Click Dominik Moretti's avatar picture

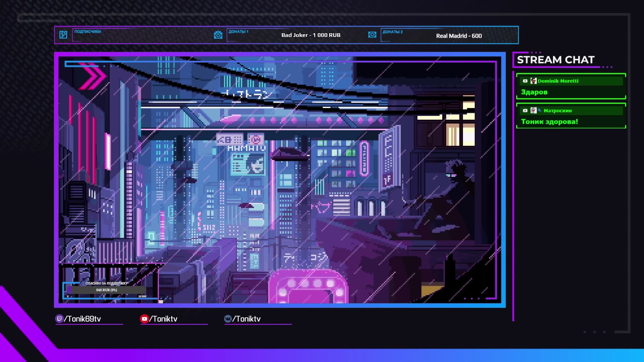coord(533,81)
